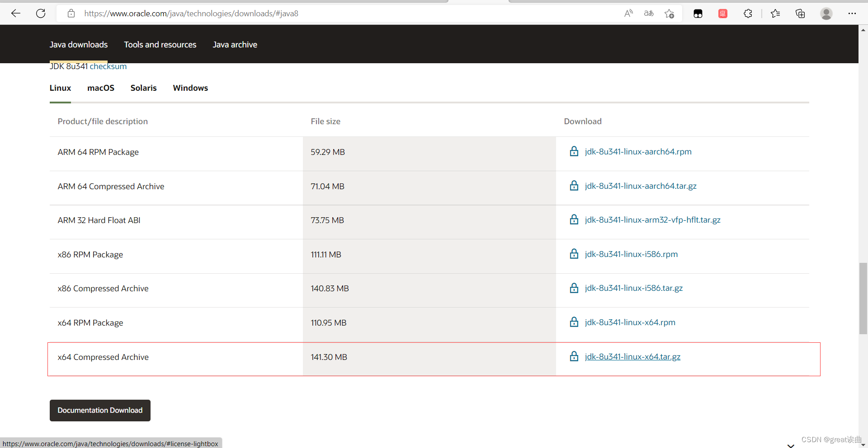The width and height of the screenshot is (868, 448).
Task: Click the '73.75 MB' file size
Action: (327, 220)
